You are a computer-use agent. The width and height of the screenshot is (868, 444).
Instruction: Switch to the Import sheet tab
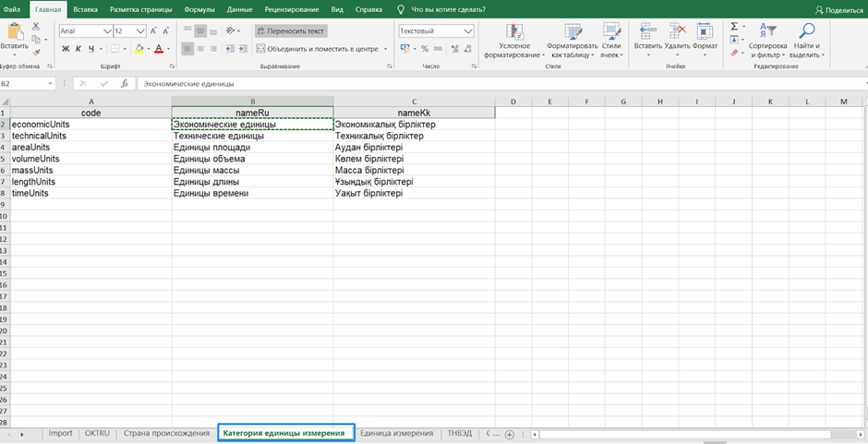60,433
